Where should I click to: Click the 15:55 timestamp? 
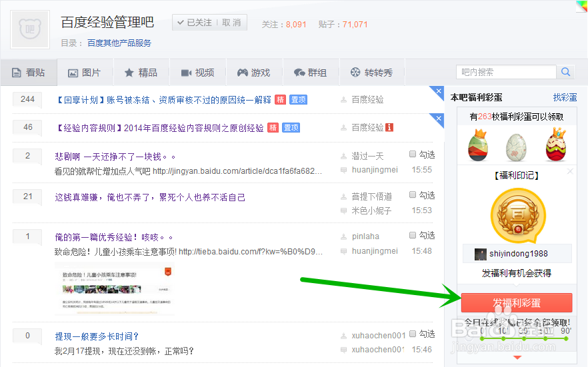[x=422, y=170]
